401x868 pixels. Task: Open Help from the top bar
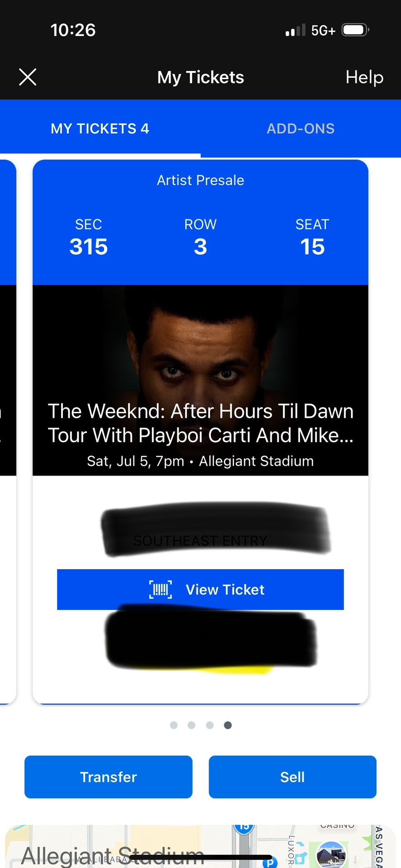[364, 77]
